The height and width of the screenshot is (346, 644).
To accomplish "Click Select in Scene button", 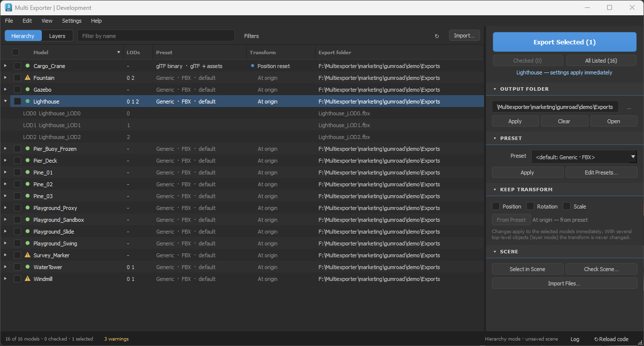I will point(527,269).
